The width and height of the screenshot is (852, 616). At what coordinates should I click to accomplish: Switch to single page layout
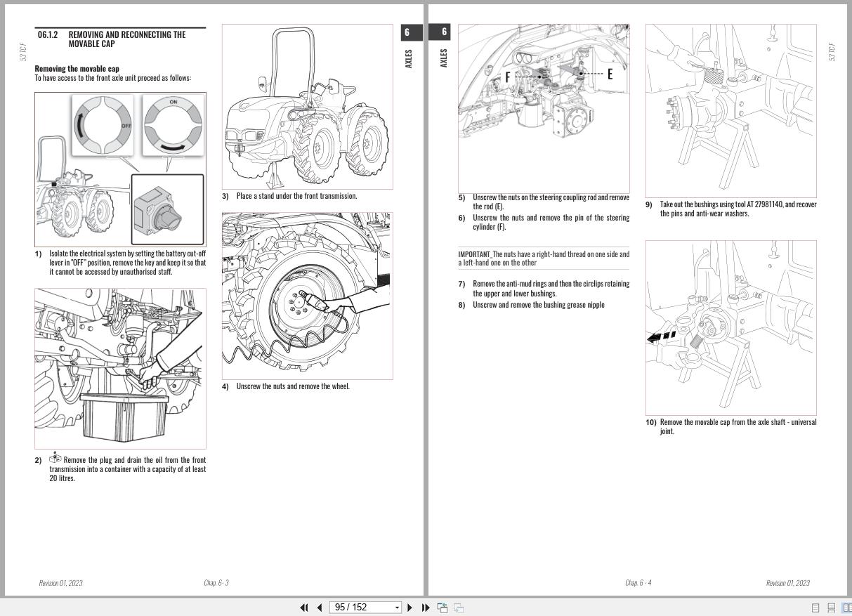pos(815,608)
